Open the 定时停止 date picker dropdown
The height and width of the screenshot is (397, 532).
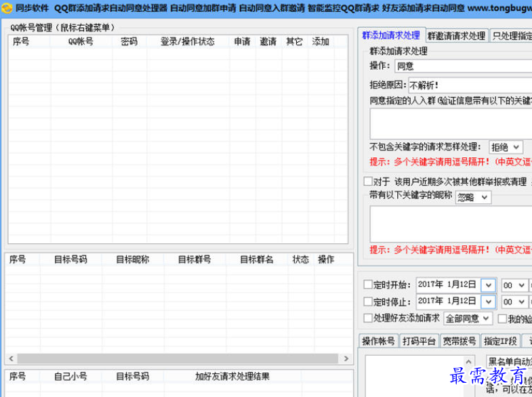488,301
